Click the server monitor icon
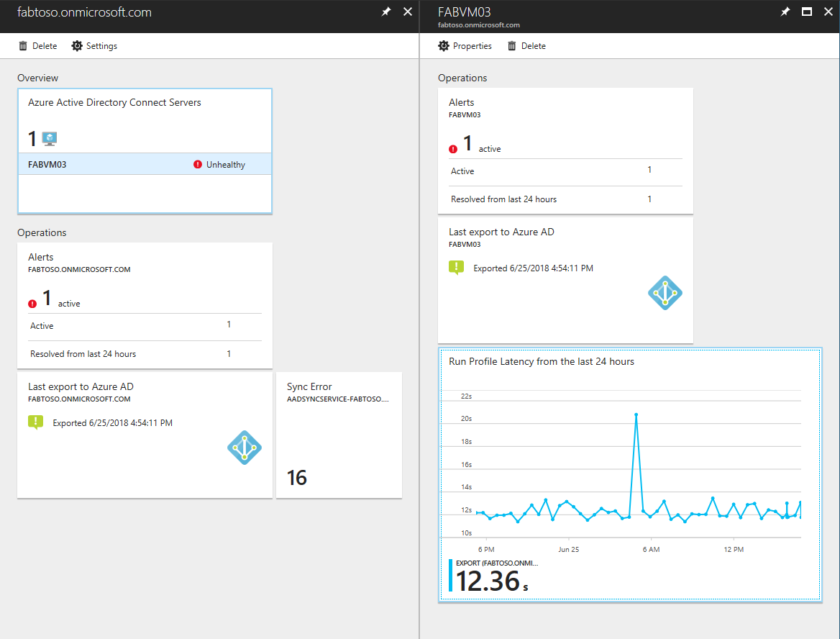 (x=50, y=138)
